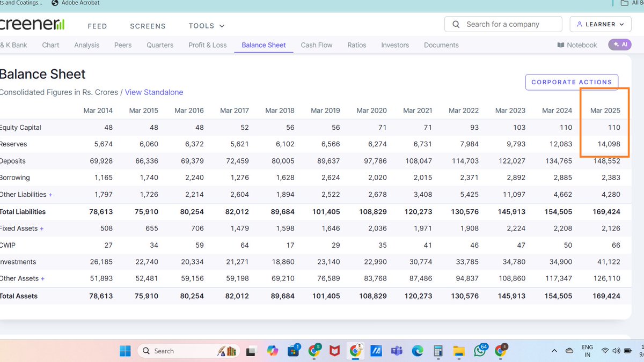Open the TOOLS dropdown menu
This screenshot has width=644, height=362.
click(207, 26)
